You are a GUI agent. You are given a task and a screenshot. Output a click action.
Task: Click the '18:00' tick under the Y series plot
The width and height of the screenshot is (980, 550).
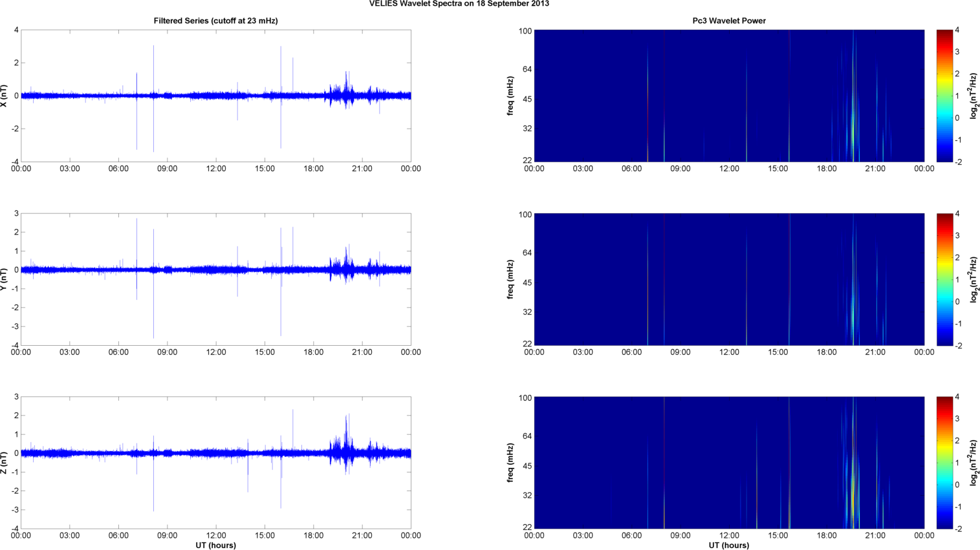314,352
